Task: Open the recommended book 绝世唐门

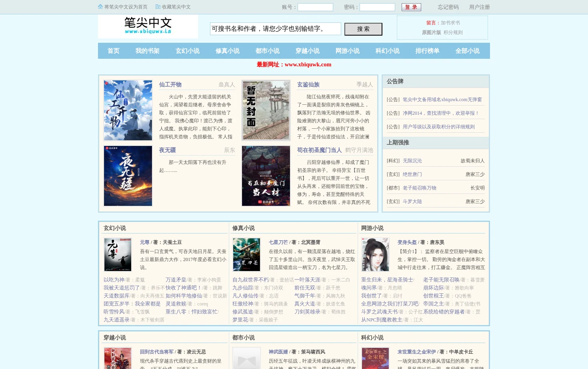Action: click(412, 174)
